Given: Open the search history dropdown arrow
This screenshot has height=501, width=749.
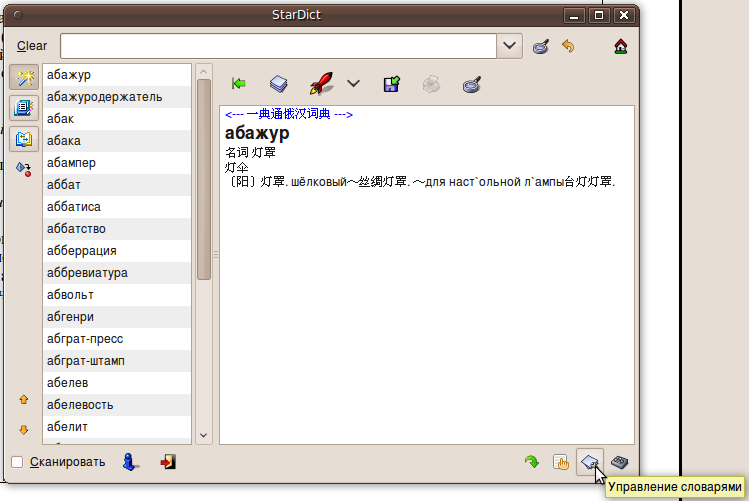Looking at the screenshot, I should [x=509, y=46].
